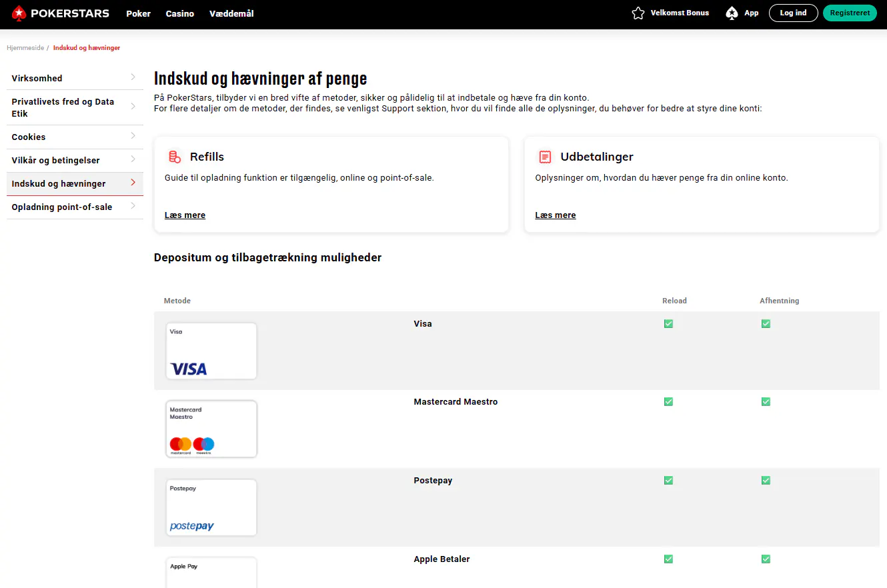This screenshot has width=887, height=588.
Task: Open the Poker menu
Action: tap(139, 13)
